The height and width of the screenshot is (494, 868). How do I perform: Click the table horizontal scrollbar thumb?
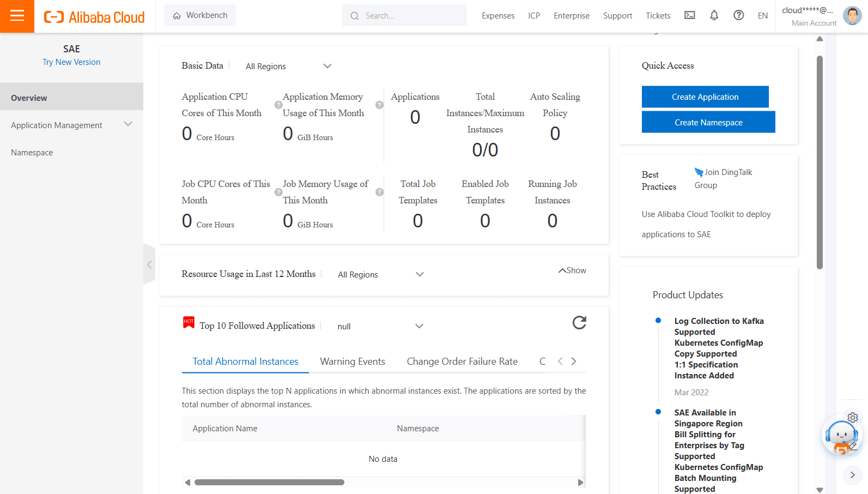[269, 482]
